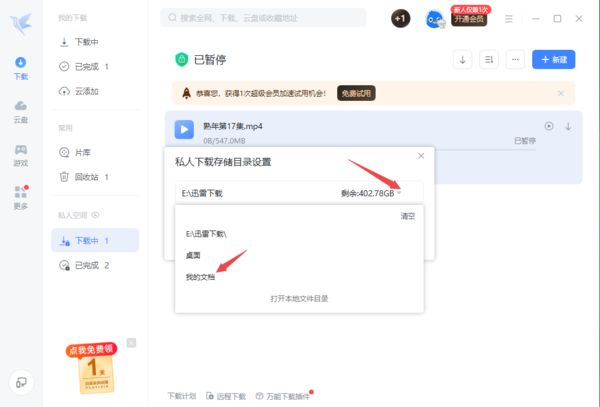Toggle the 私人空间 eye visibility icon
This screenshot has height=407, width=600.
[x=96, y=215]
